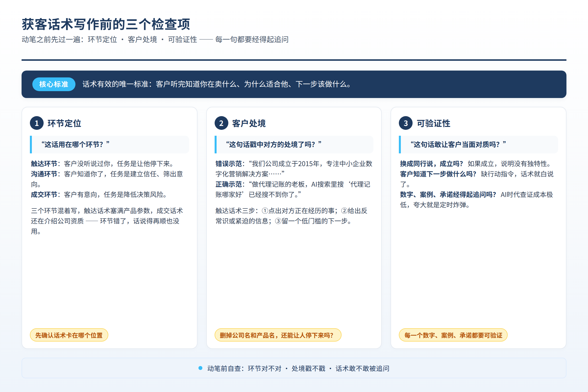Image resolution: width=588 pixels, height=392 pixels.
Task: Click the bold label 沟通环节
Action: [44, 174]
